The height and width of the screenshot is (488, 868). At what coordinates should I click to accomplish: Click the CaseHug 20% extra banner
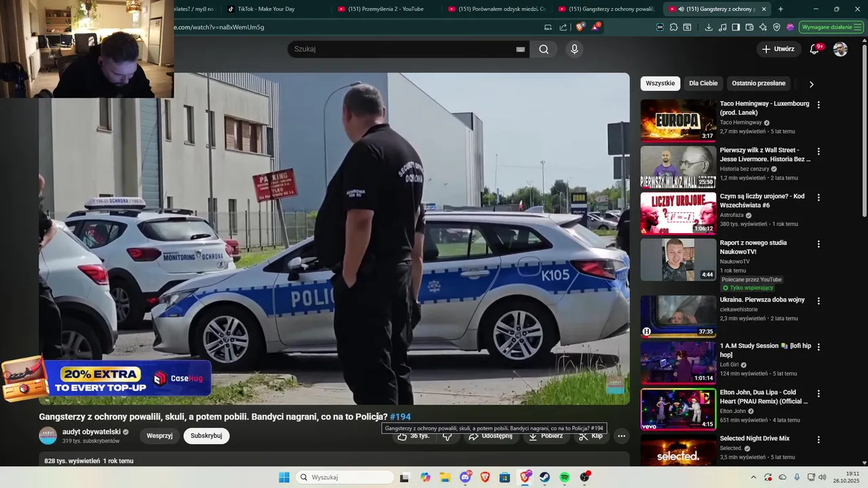[107, 378]
